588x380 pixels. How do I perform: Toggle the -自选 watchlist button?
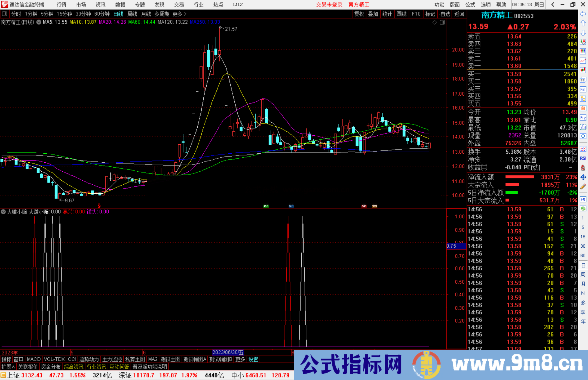[445, 14]
